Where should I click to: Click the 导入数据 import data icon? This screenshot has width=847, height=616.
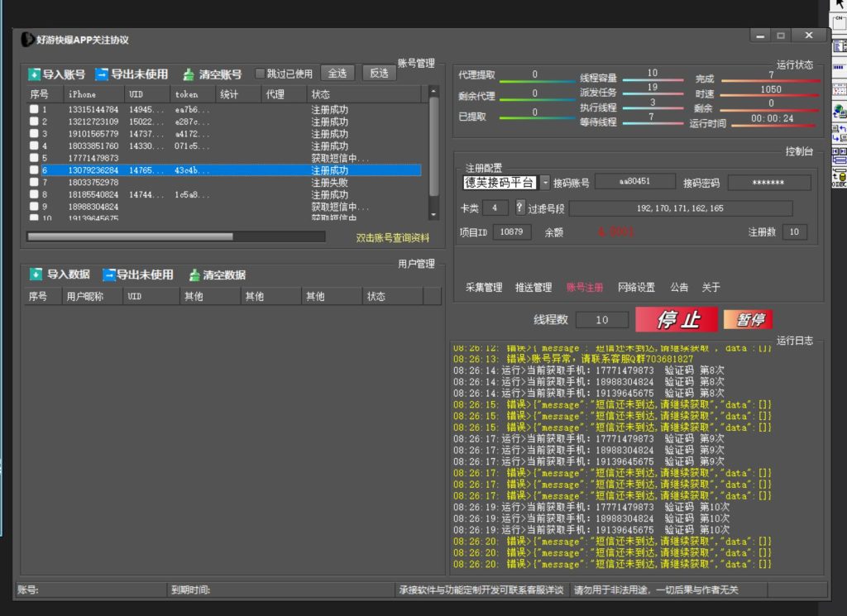click(36, 275)
